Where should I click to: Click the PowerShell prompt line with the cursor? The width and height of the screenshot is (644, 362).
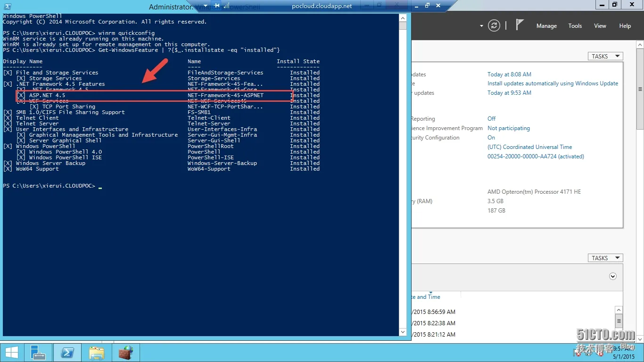pyautogui.click(x=52, y=186)
